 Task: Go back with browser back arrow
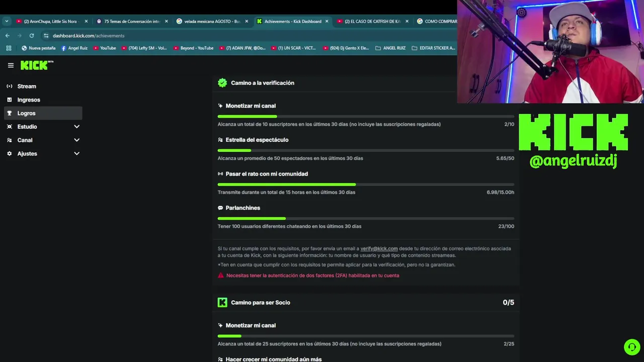click(x=8, y=36)
